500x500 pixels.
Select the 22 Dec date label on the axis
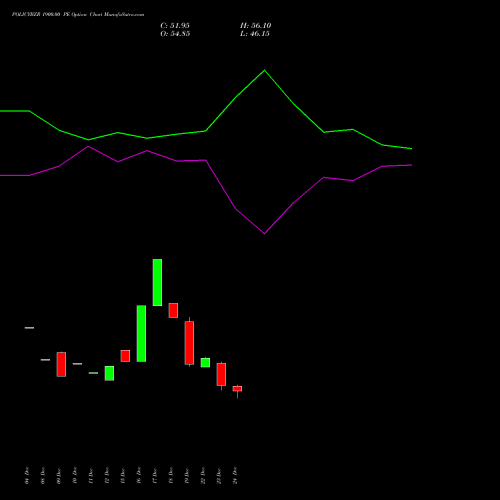203,476
